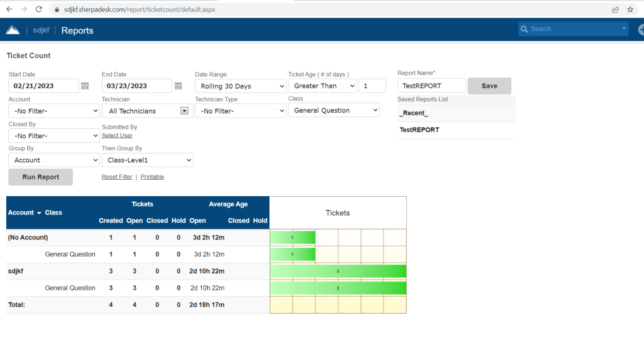The image size is (644, 337).
Task: Open the Class General Question dropdown
Action: (334, 111)
